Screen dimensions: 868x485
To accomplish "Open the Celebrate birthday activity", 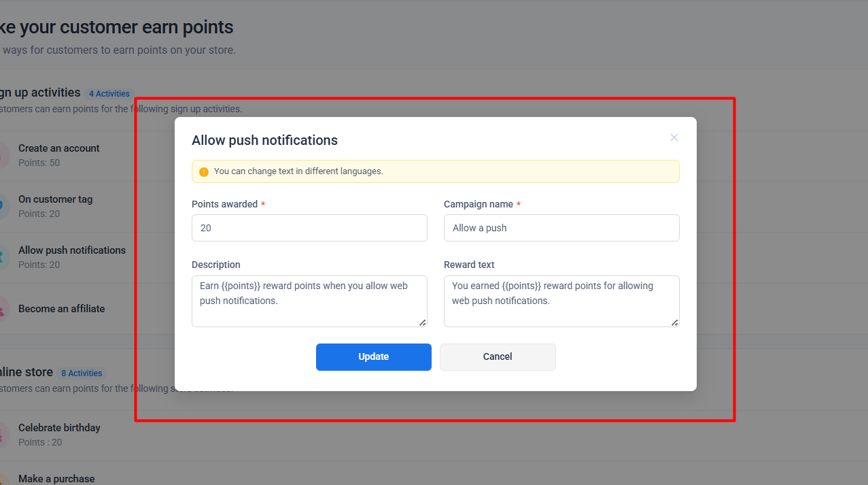I will pyautogui.click(x=59, y=428).
